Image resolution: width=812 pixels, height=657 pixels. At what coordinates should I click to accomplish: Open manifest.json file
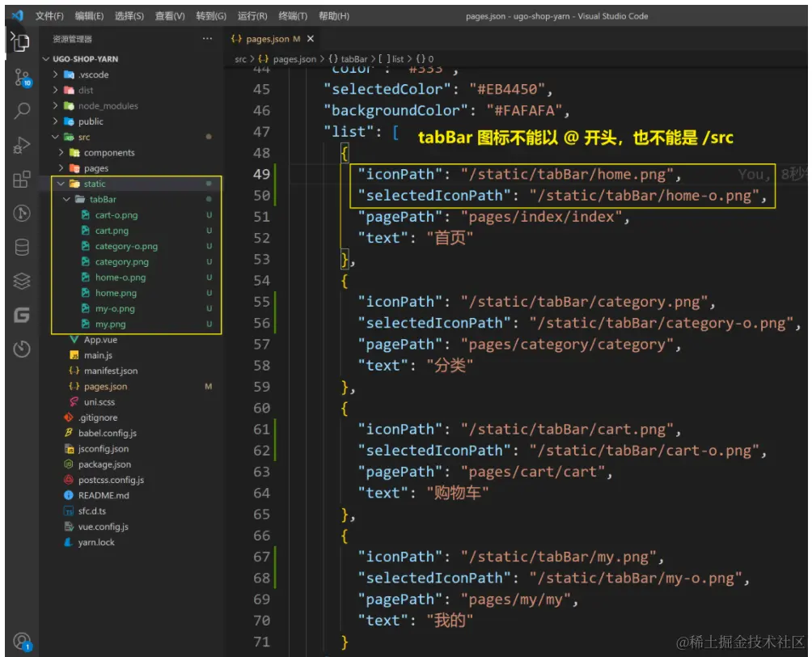pyautogui.click(x=111, y=371)
